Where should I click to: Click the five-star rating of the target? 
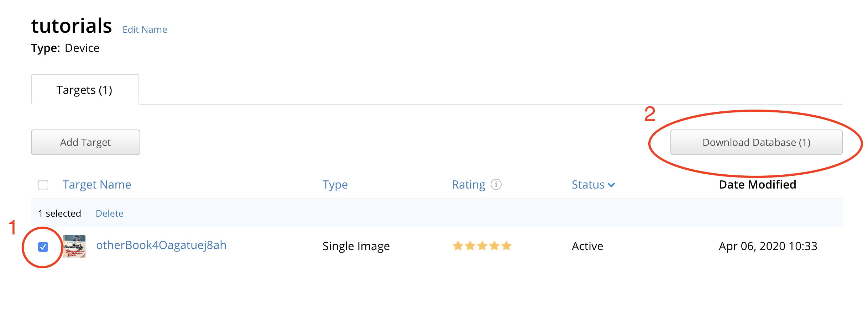coord(482,246)
